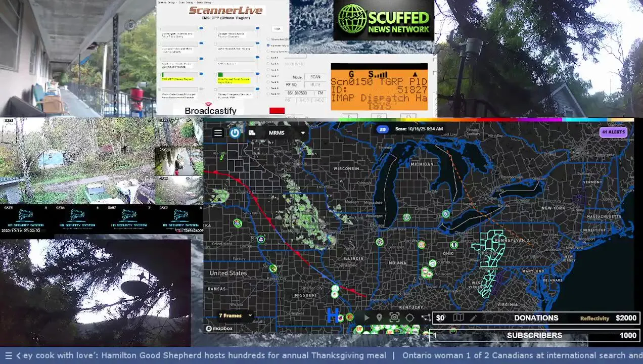Click the red indicator beside Broadcastify
Screen dimensions: 643x364
[x=277, y=111]
